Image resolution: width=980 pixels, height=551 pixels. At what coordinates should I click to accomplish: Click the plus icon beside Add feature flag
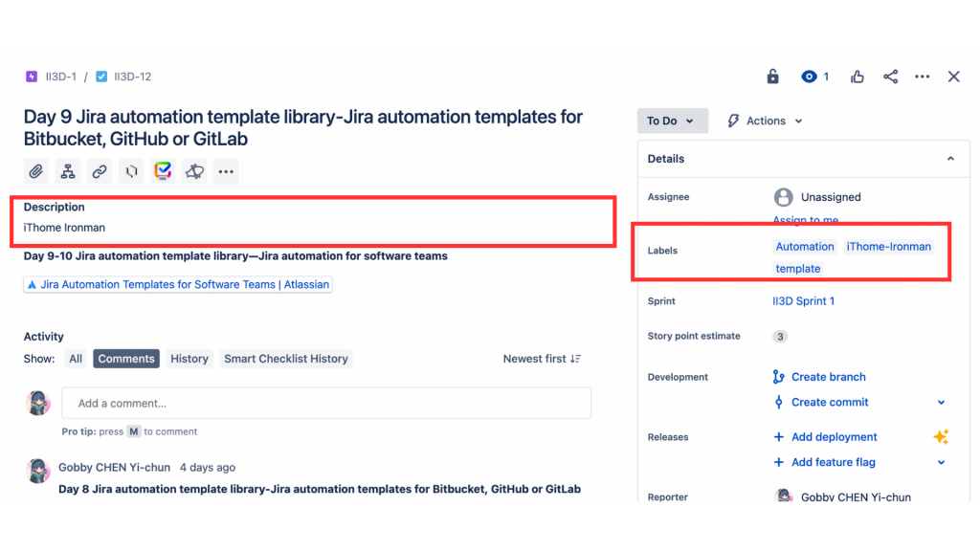778,462
